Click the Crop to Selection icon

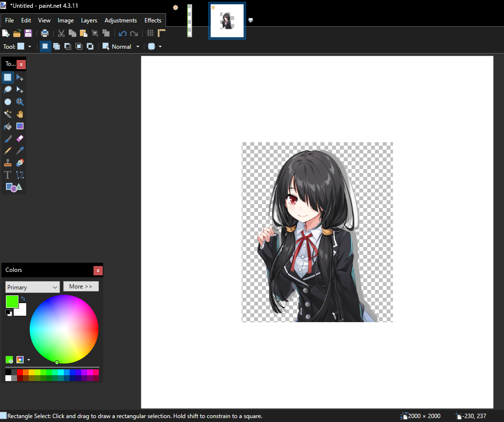(x=95, y=33)
